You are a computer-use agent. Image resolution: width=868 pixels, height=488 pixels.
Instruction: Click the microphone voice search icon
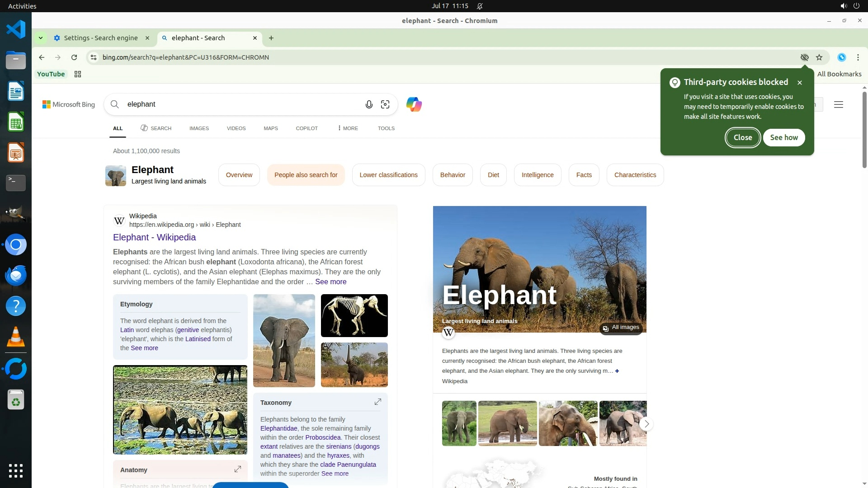[369, 104]
